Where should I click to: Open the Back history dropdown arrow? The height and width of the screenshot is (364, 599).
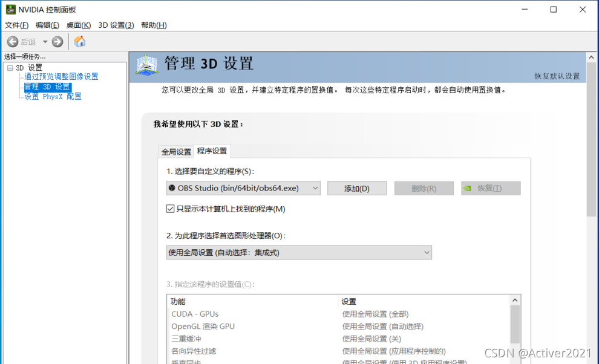pyautogui.click(x=45, y=42)
